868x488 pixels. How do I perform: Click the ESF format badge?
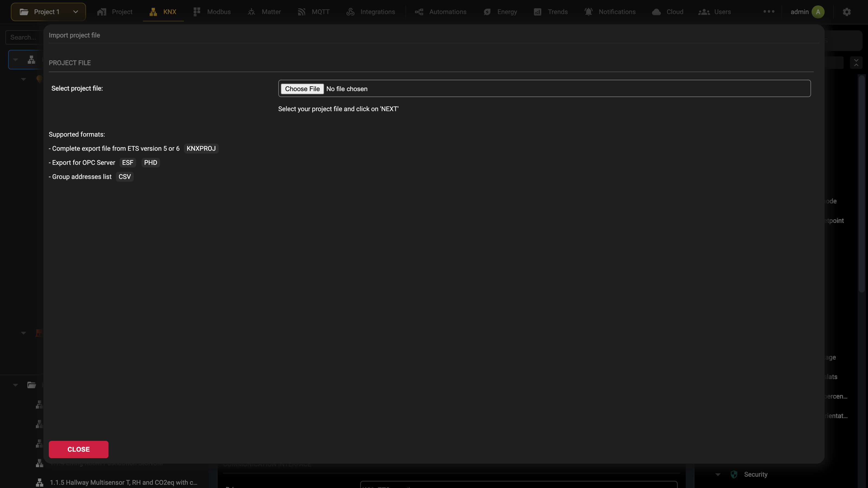[128, 163]
